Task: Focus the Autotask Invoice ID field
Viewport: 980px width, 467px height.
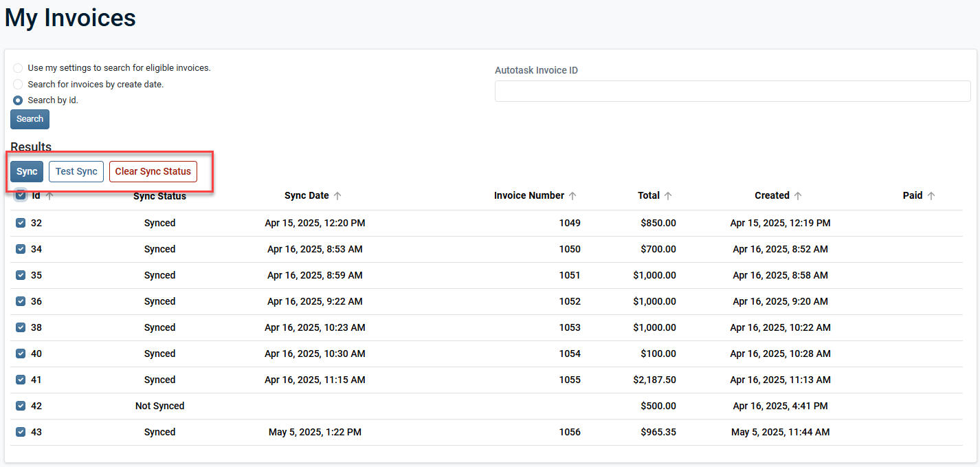Action: click(x=732, y=91)
